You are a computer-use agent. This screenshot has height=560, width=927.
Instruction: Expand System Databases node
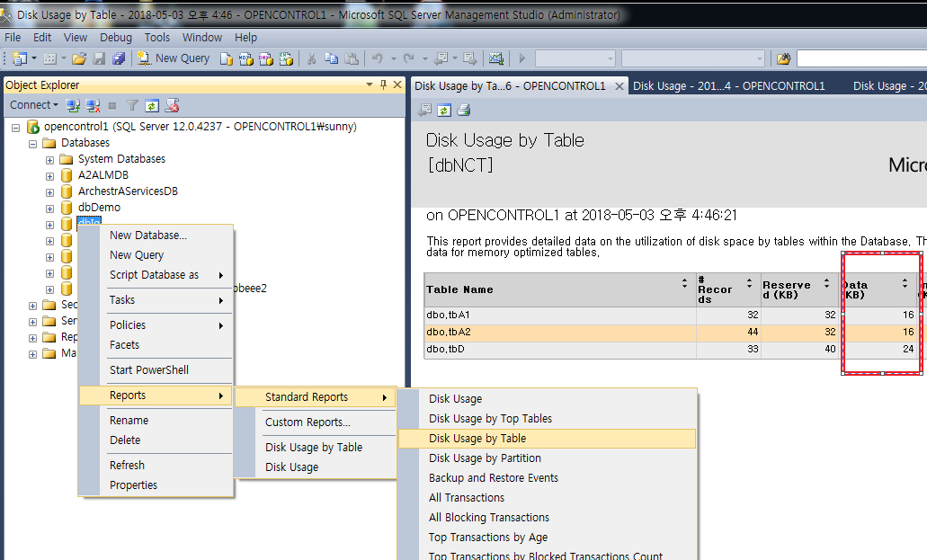(x=49, y=160)
